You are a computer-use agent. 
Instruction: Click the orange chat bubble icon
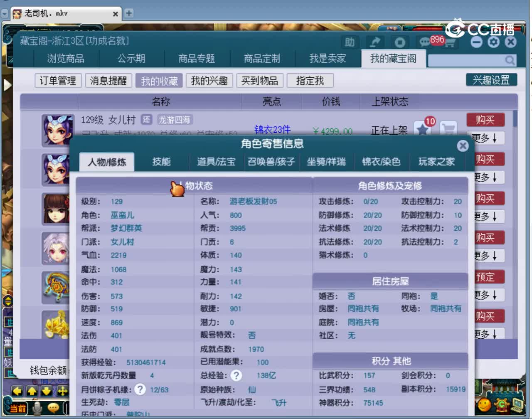pyautogui.click(x=53, y=408)
